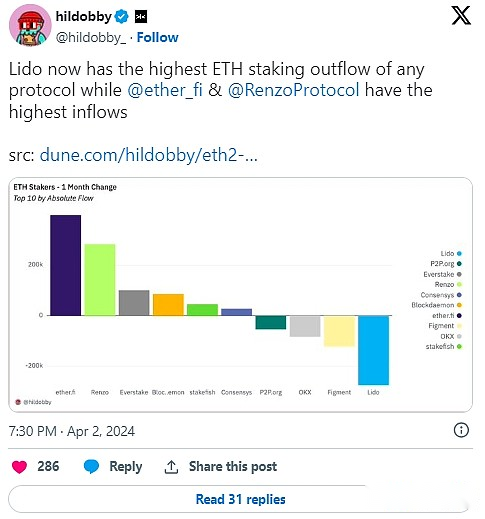485x519 pixels.
Task: Click the Figment legend entry
Action: tap(445, 326)
